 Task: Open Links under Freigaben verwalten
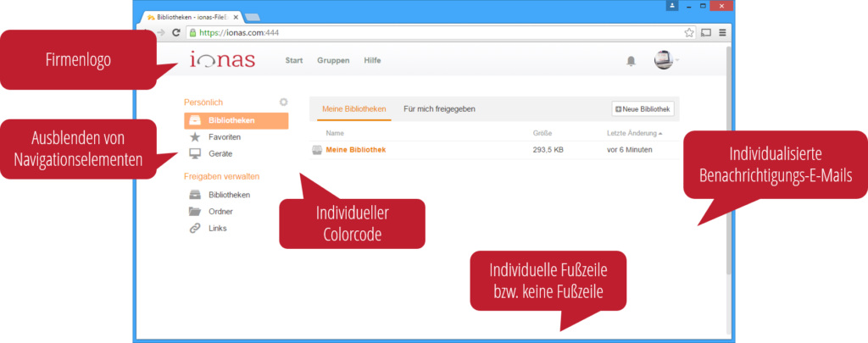[x=218, y=228]
